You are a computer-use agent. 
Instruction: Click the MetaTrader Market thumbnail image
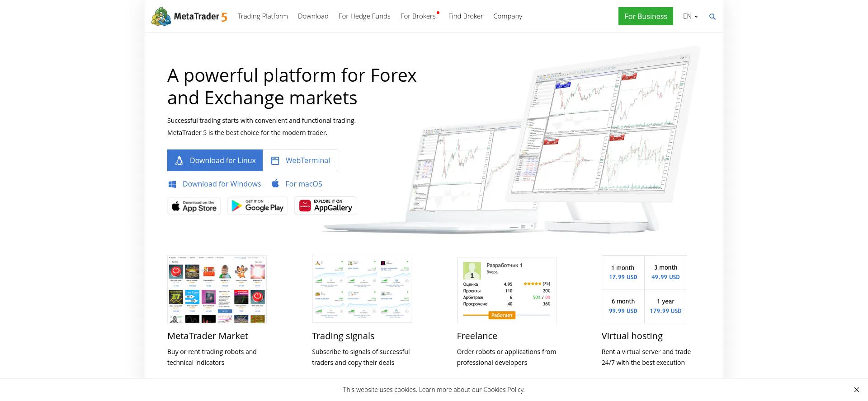click(x=217, y=289)
